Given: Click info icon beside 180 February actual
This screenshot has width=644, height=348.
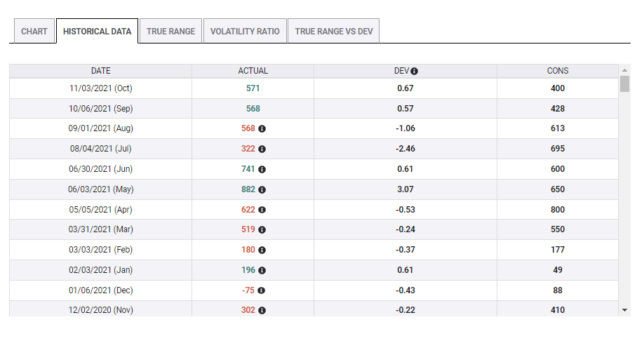Looking at the screenshot, I should tap(262, 250).
